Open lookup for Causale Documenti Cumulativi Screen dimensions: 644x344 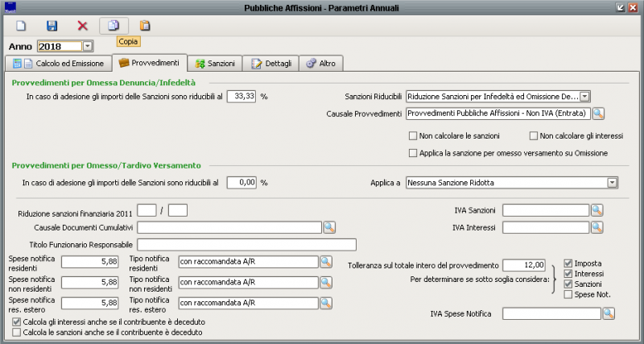(x=329, y=227)
